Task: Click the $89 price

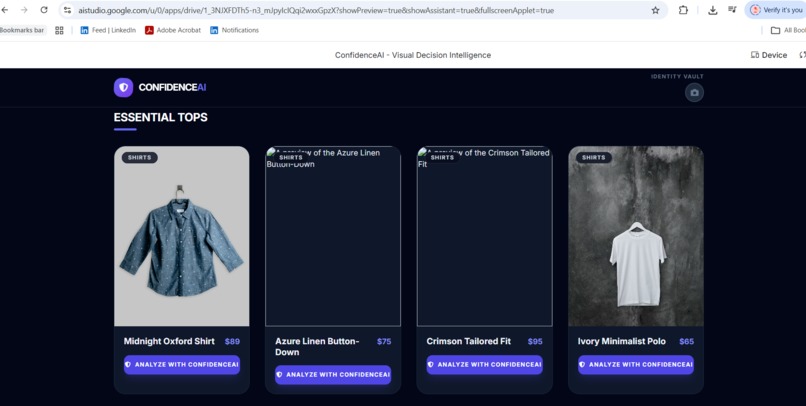Action: pos(232,341)
